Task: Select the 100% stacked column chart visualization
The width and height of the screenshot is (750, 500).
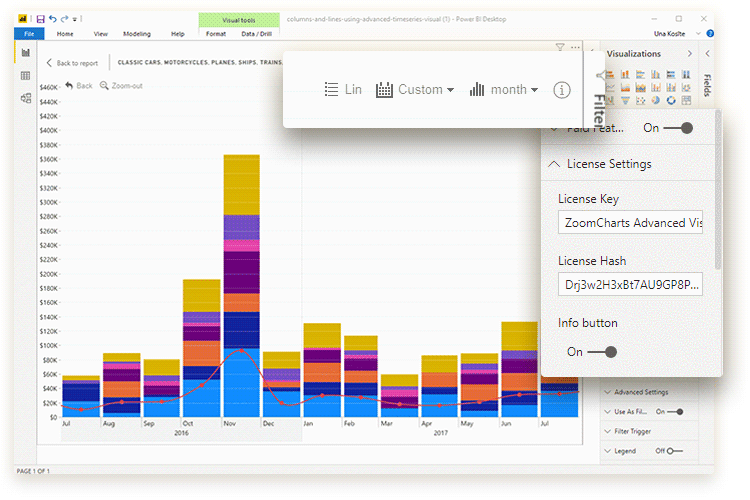Action: click(x=686, y=74)
